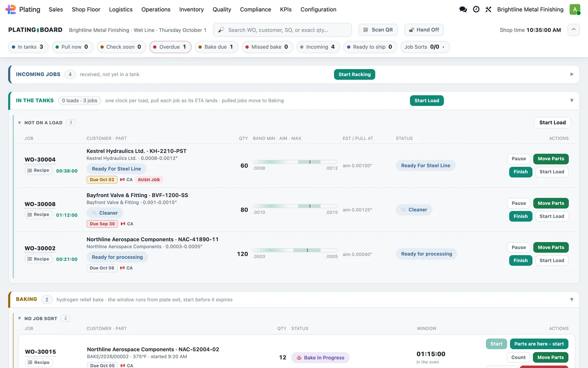Image resolution: width=588 pixels, height=368 pixels.
Task: Click the Plating app logo icon
Action: tap(11, 9)
